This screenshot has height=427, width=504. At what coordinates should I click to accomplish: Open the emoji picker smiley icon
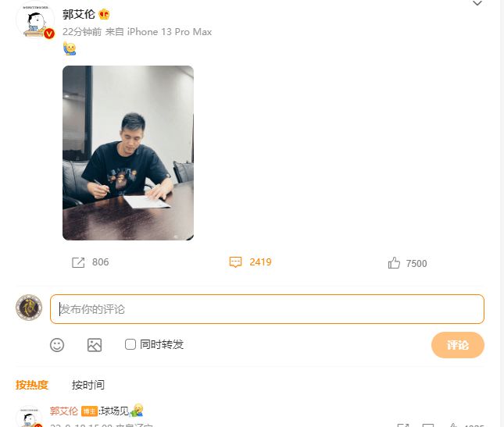pos(57,345)
